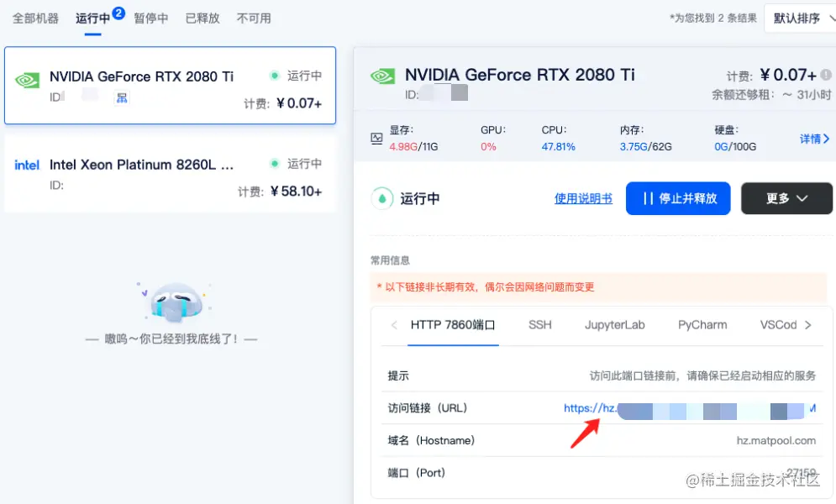Click the crying mascot illustration
Viewport: 836px width, 504px height.
click(x=176, y=302)
